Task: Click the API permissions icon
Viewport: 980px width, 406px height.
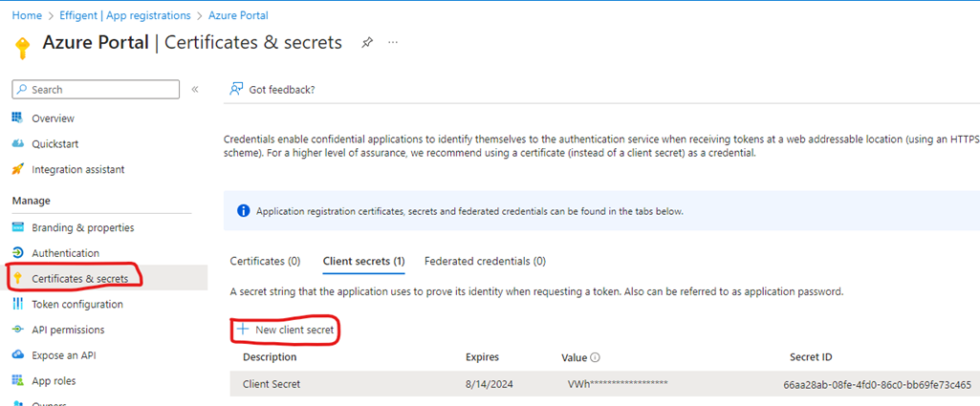Action: [17, 330]
